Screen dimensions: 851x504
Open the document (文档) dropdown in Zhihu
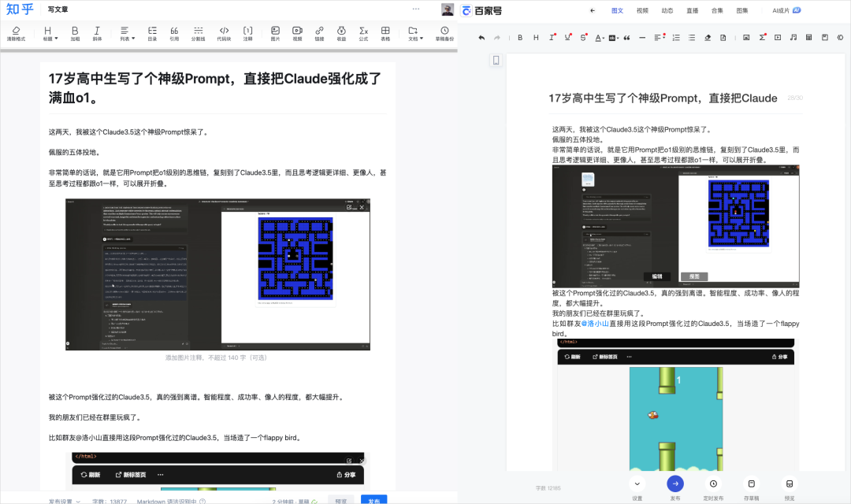pyautogui.click(x=415, y=33)
